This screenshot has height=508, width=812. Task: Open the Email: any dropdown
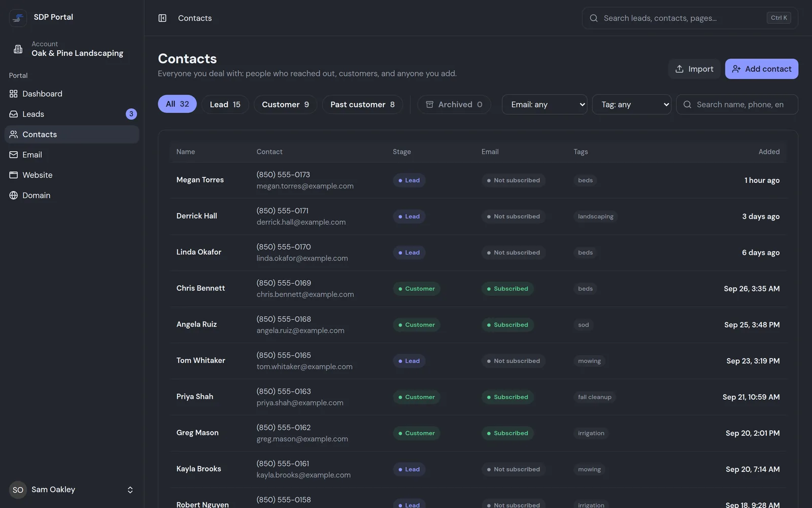545,105
